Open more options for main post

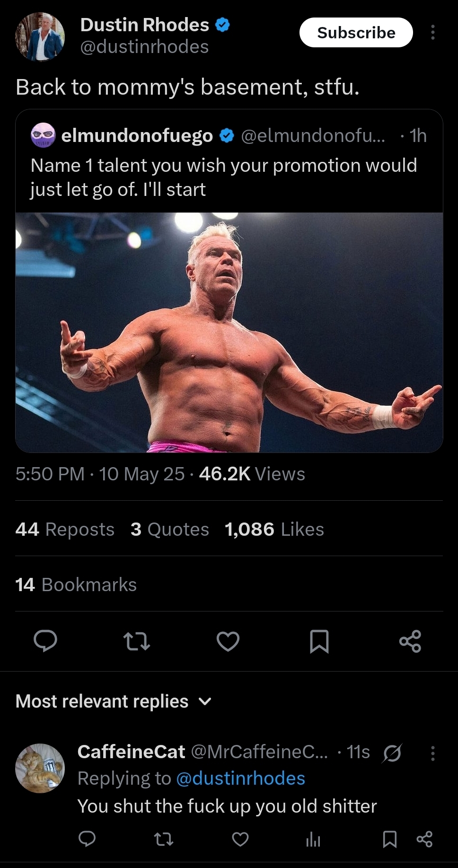432,32
